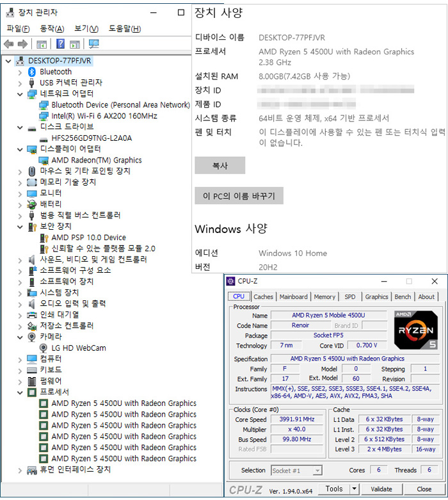Click the AMD Ryzen 5 logo in CPU-Z

416,330
